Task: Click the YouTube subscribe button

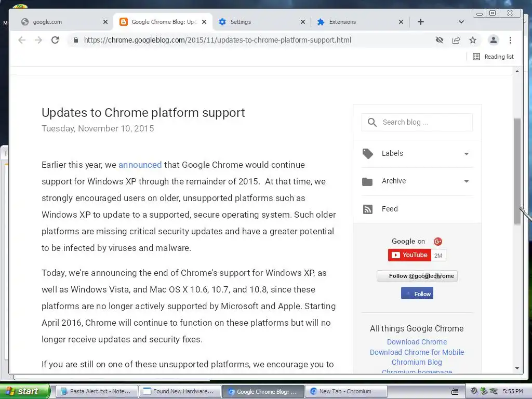Action: point(409,255)
